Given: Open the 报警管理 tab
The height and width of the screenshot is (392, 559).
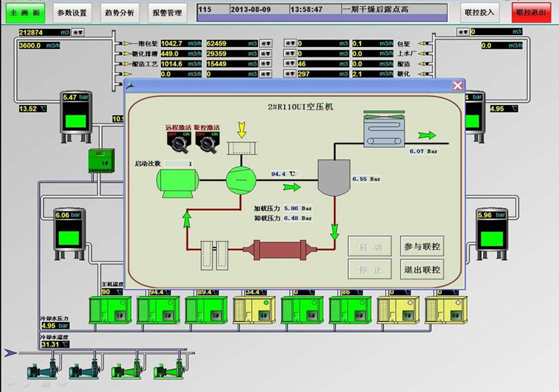Looking at the screenshot, I should (x=167, y=13).
